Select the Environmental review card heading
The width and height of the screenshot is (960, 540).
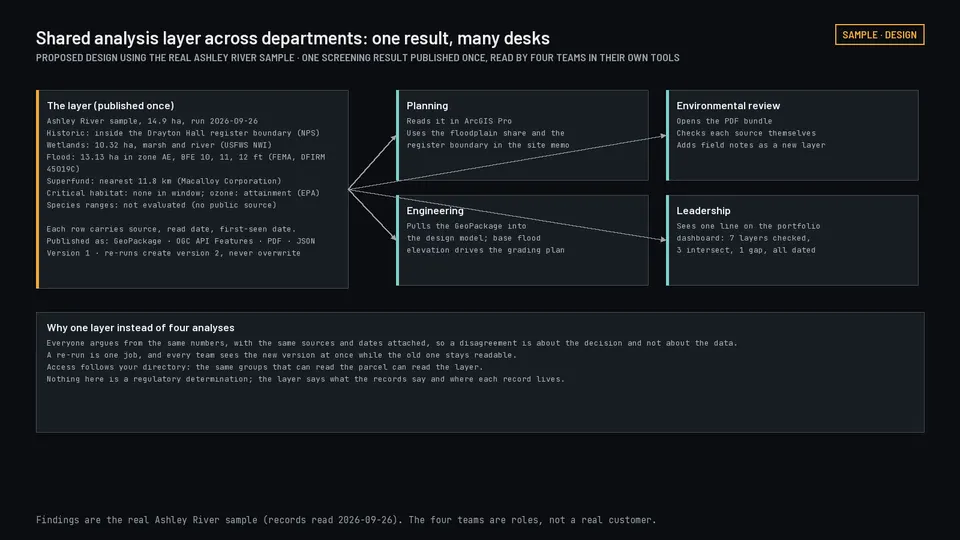click(728, 105)
